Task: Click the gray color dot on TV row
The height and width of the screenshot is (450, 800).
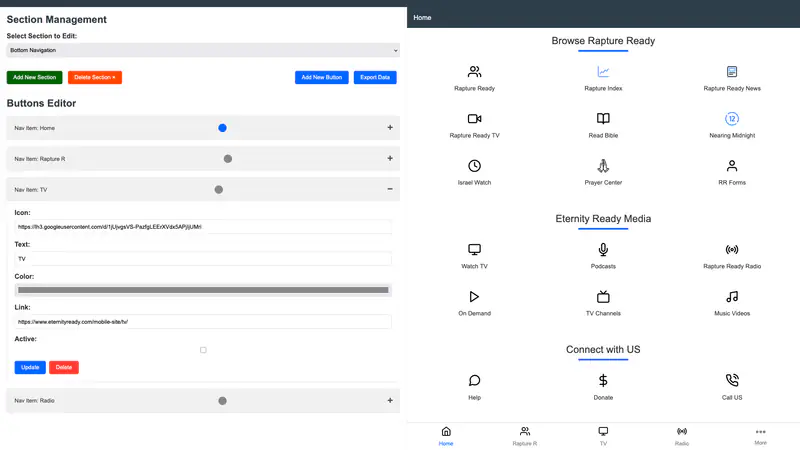Action: click(x=218, y=190)
